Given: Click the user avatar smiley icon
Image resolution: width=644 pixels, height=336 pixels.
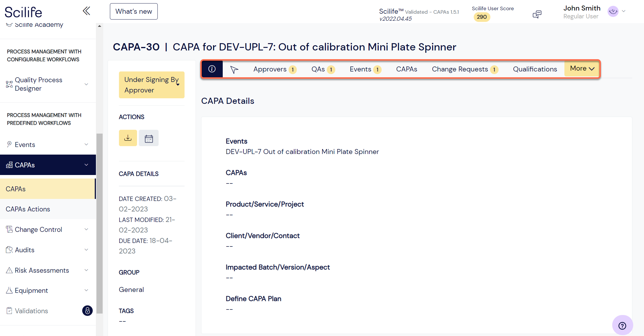Looking at the screenshot, I should pyautogui.click(x=613, y=11).
